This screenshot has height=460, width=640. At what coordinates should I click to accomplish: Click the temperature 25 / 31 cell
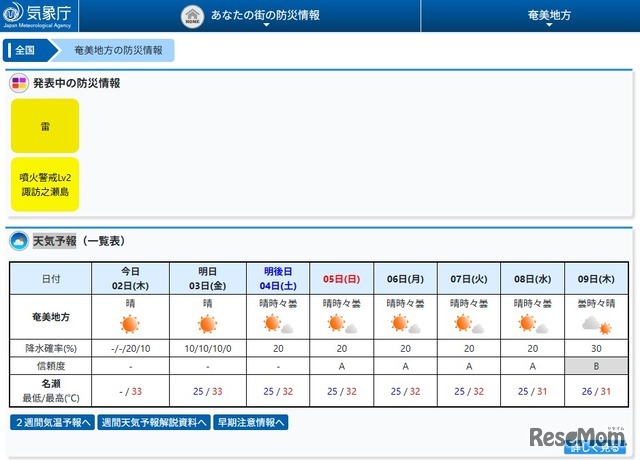[x=533, y=391]
